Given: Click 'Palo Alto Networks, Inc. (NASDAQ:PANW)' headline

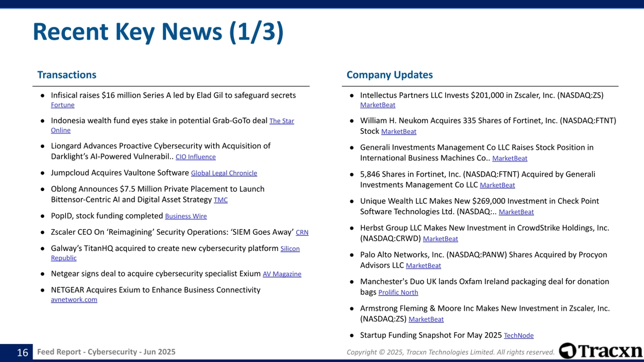Looking at the screenshot, I should pyautogui.click(x=484, y=260).
